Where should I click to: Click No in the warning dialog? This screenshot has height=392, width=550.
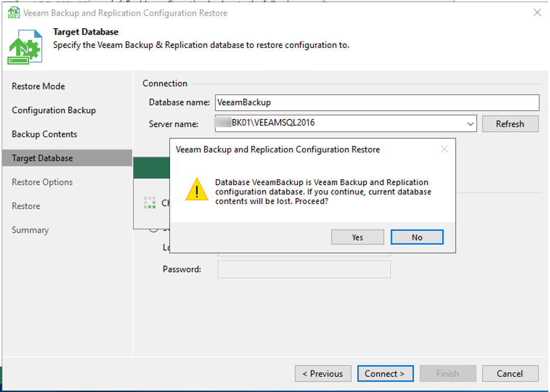point(417,237)
